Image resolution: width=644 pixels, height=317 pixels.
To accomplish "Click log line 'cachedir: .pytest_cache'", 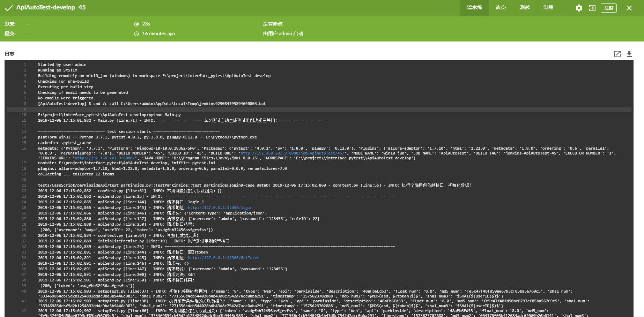I will [64, 143].
